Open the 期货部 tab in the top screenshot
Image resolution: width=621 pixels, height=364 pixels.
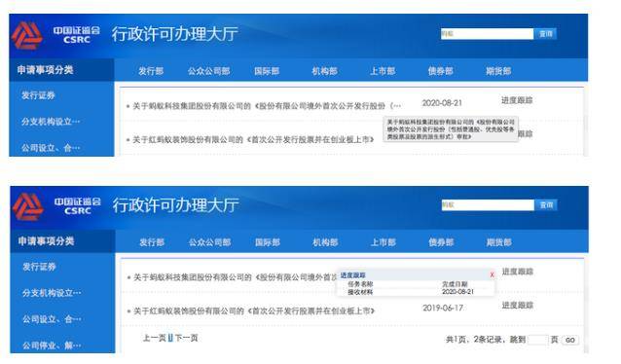(498, 71)
